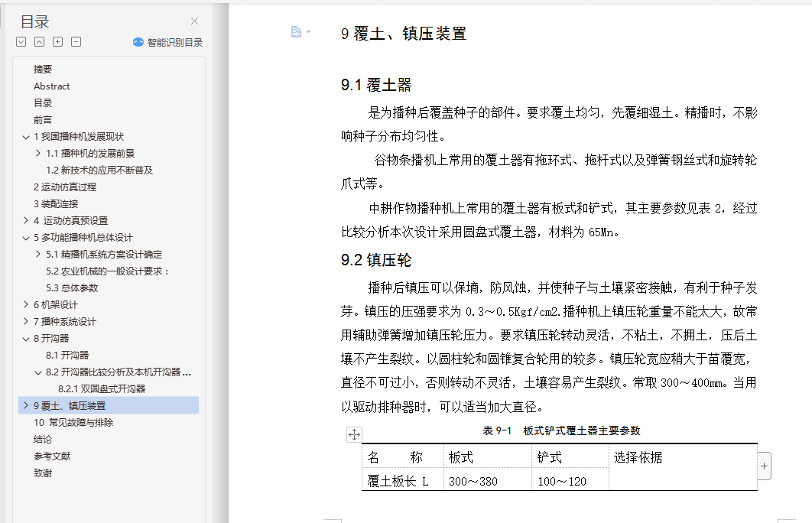Go to 致谢 in the outline

(43, 473)
